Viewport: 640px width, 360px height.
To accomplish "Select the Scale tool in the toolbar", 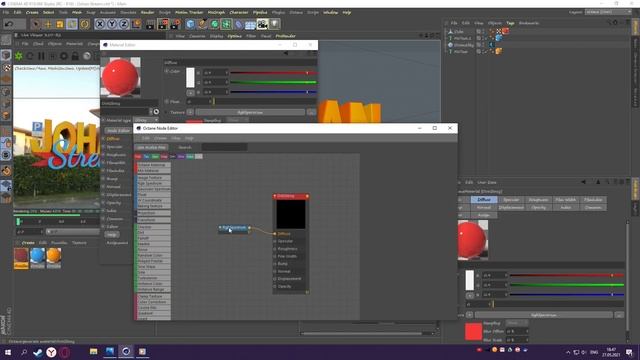I will 60,24.
